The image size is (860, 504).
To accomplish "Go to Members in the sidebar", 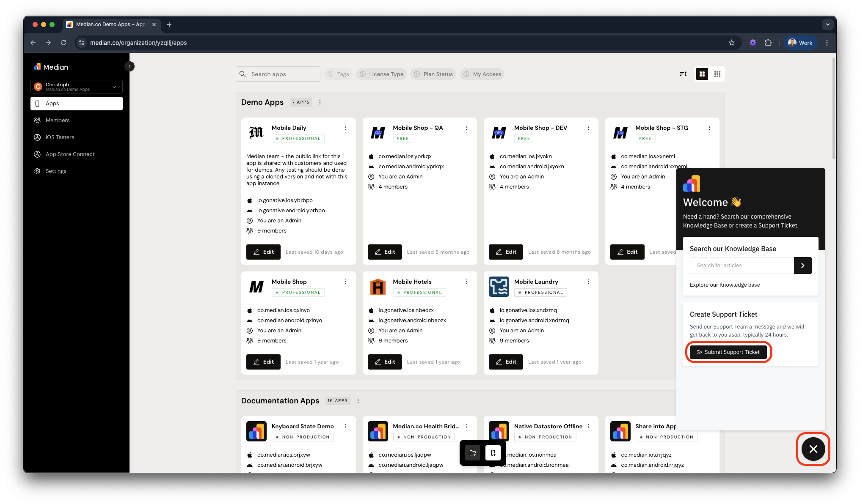I will point(77,121).
